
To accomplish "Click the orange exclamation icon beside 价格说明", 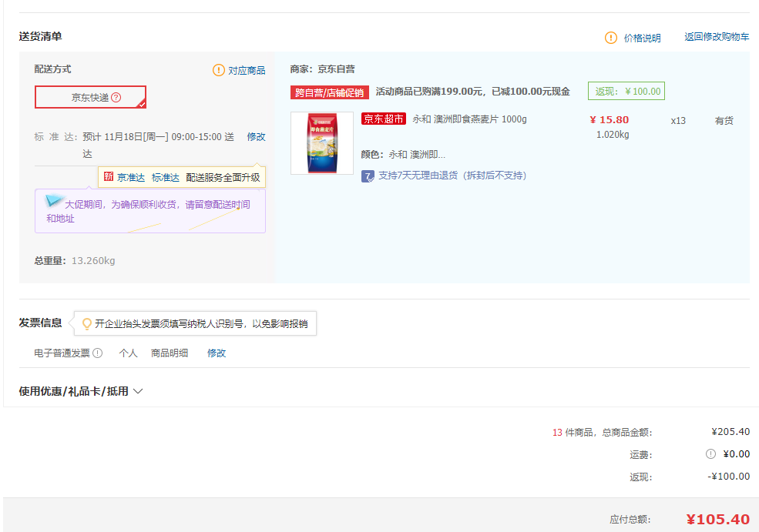I will click(611, 38).
